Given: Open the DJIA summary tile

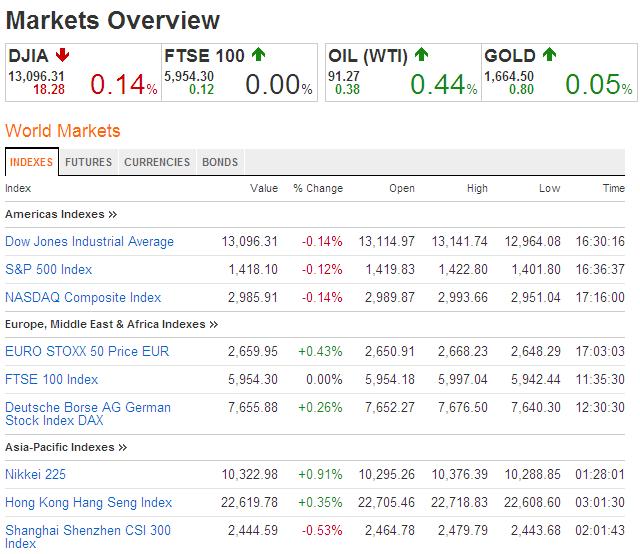Looking at the screenshot, I should coord(83,72).
